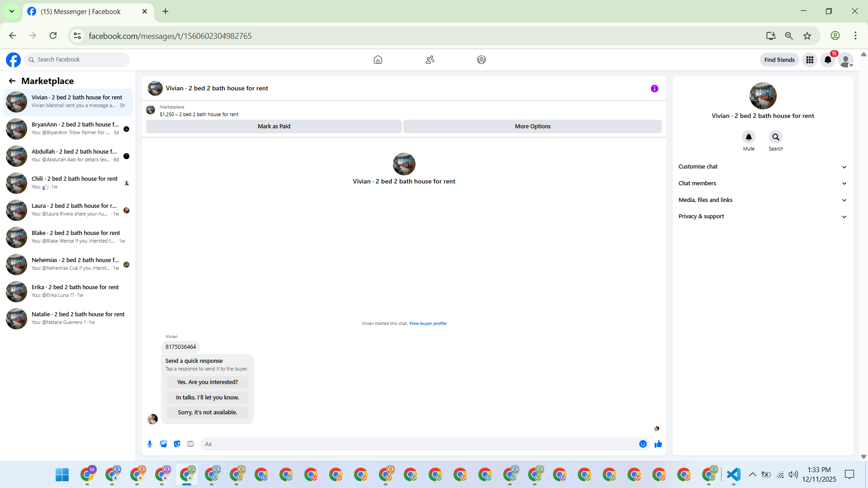868x488 pixels.
Task: Attach a photo using the image icon
Action: pyautogui.click(x=163, y=444)
